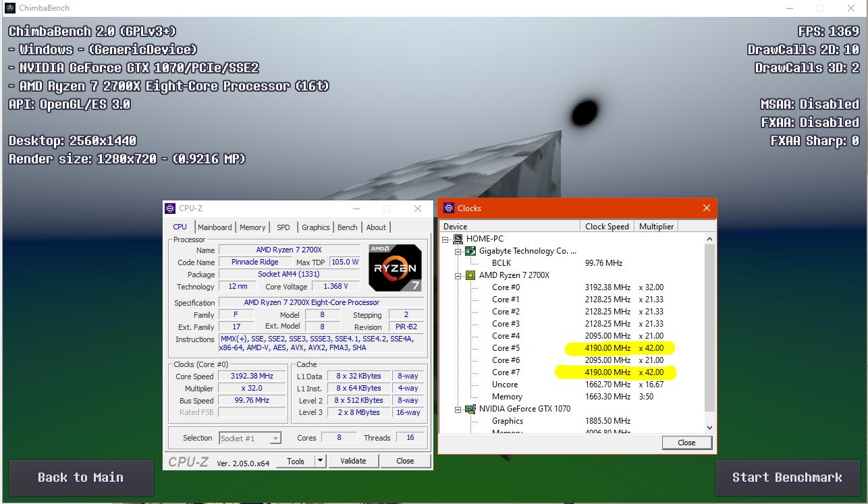Click the NVIDIA graphics card icon in Clocks tree
The width and height of the screenshot is (868, 504).
[470, 409]
